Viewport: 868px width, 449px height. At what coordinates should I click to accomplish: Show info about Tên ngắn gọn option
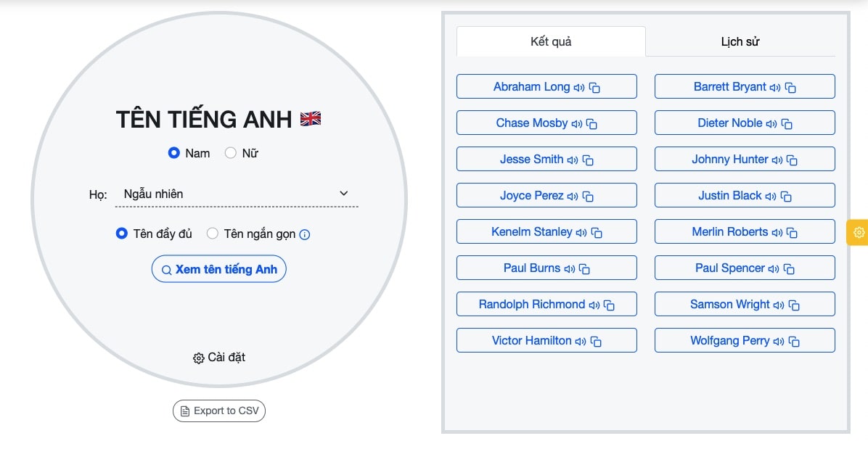pyautogui.click(x=303, y=234)
